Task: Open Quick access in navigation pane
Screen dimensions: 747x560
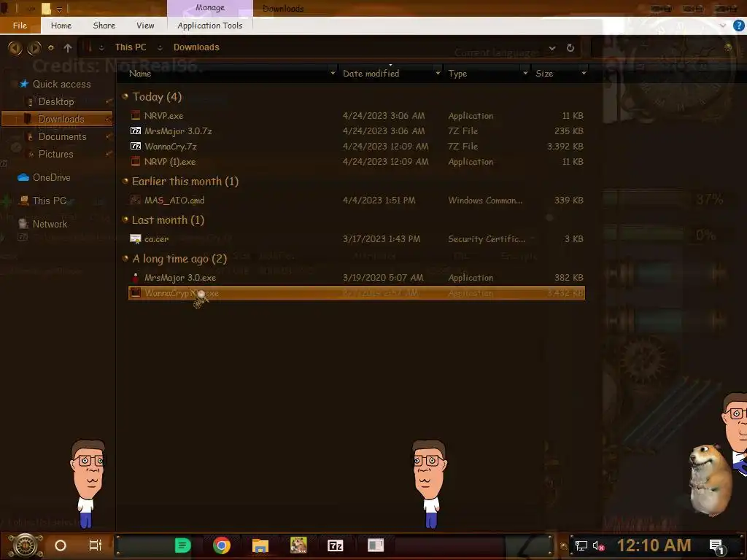Action: [x=61, y=84]
